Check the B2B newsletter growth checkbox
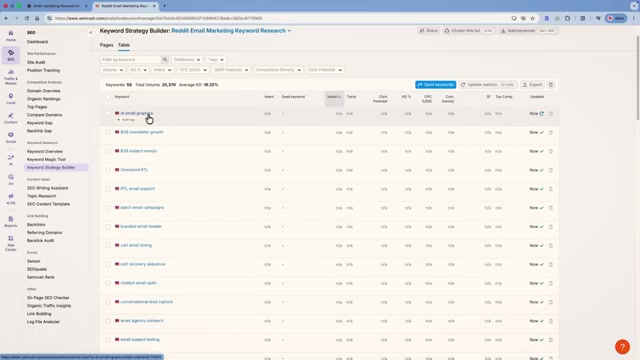The width and height of the screenshot is (640, 360). click(108, 132)
